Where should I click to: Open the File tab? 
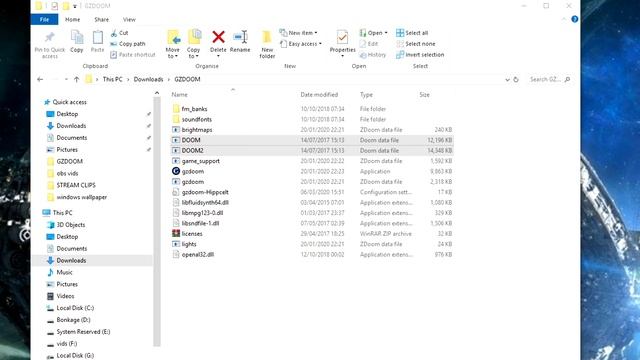[x=44, y=19]
